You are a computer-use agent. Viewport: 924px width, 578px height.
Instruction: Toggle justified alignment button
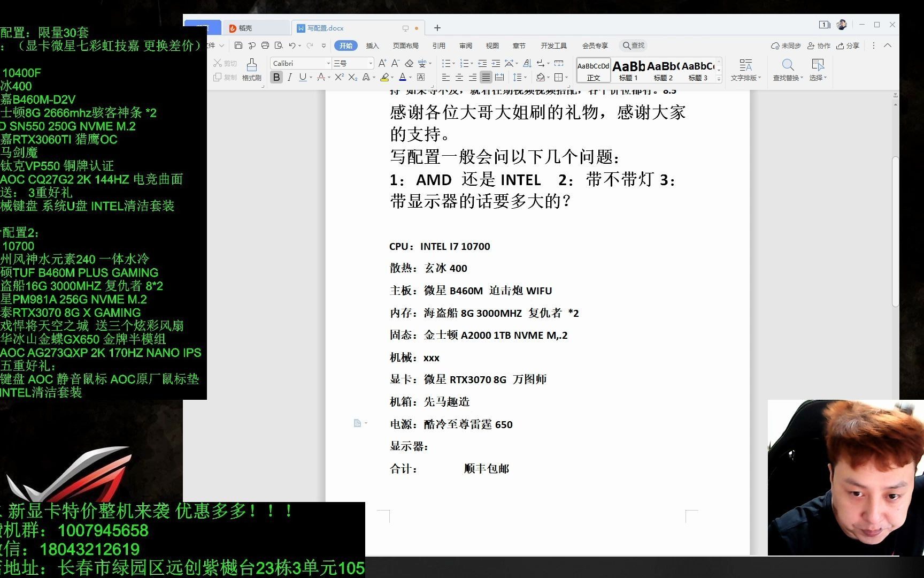[486, 77]
